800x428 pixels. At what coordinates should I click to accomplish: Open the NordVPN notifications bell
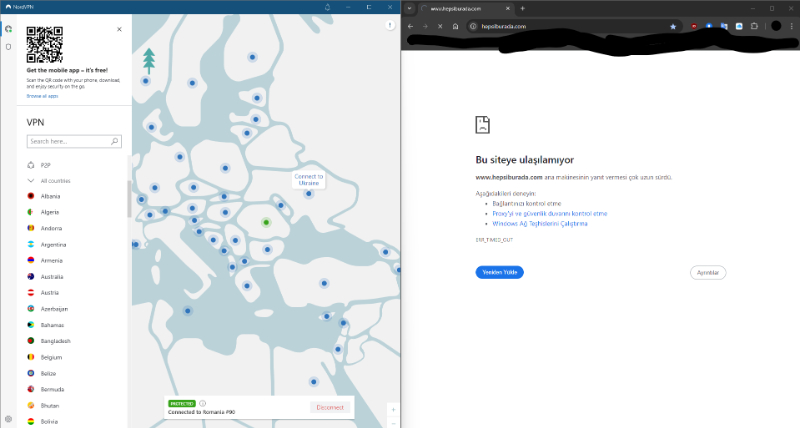328,7
